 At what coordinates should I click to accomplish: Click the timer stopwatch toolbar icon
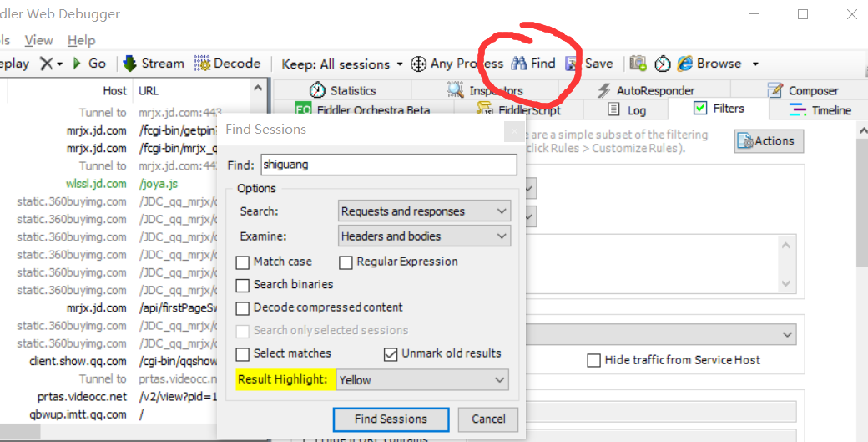(662, 64)
